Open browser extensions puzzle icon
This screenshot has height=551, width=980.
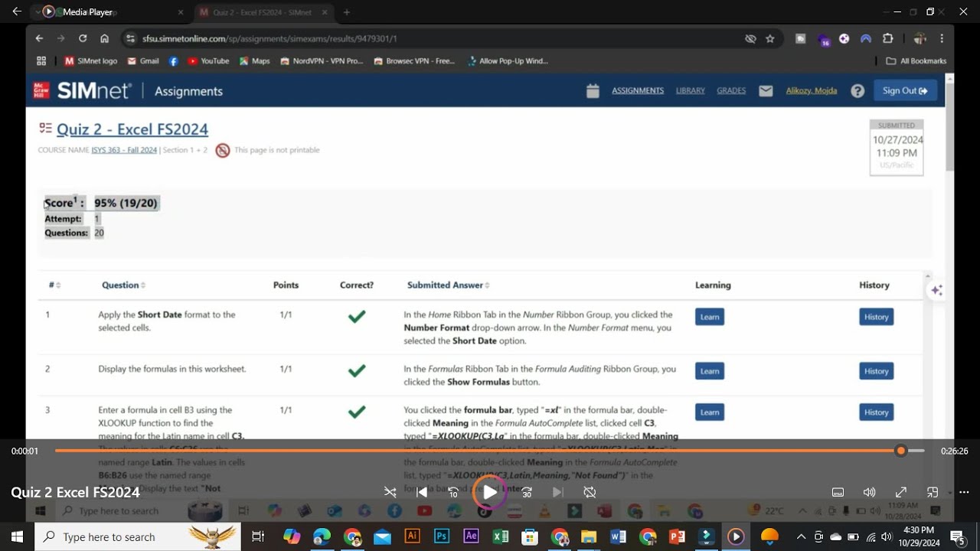coord(888,38)
